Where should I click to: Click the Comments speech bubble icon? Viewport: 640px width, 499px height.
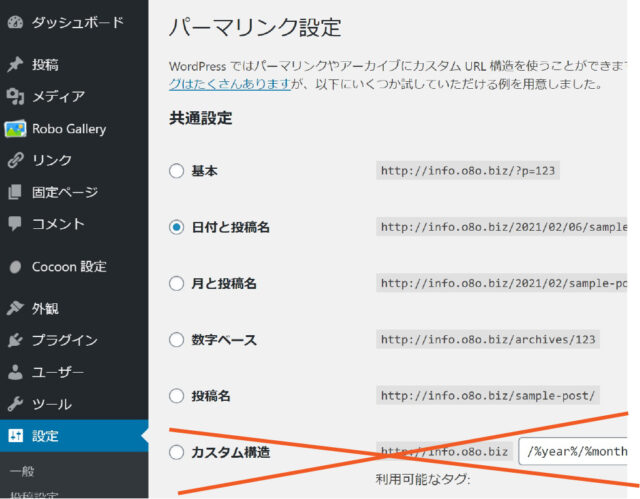click(x=15, y=225)
